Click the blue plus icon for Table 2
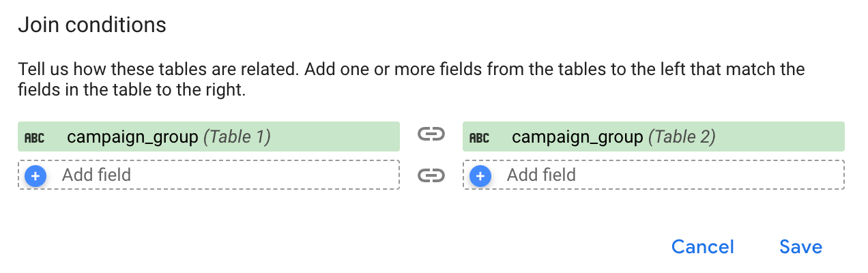868x273 pixels. click(480, 175)
